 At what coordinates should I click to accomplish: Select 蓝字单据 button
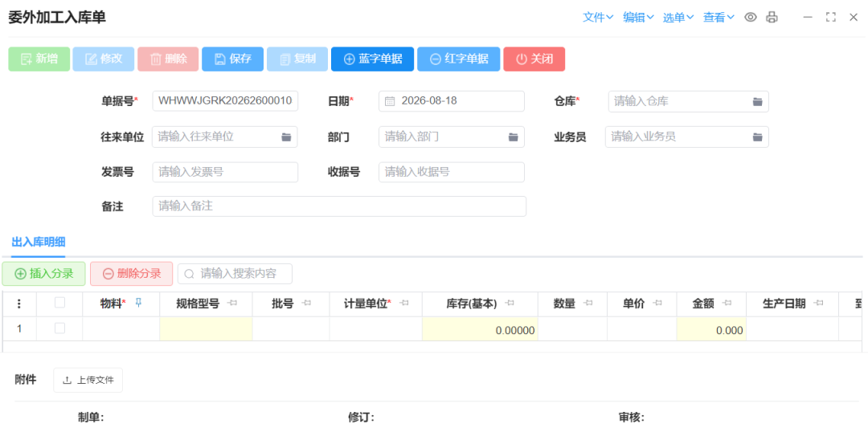pyautogui.click(x=373, y=59)
